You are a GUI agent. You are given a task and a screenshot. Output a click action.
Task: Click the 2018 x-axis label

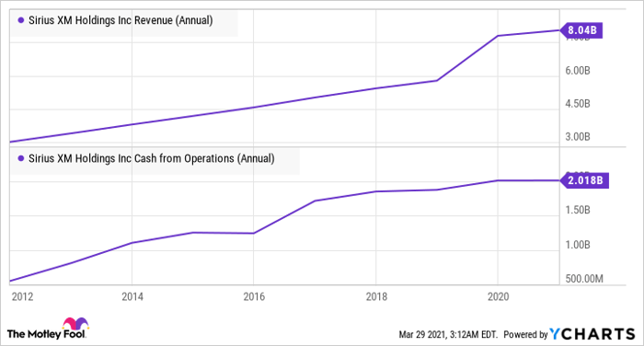pyautogui.click(x=376, y=296)
